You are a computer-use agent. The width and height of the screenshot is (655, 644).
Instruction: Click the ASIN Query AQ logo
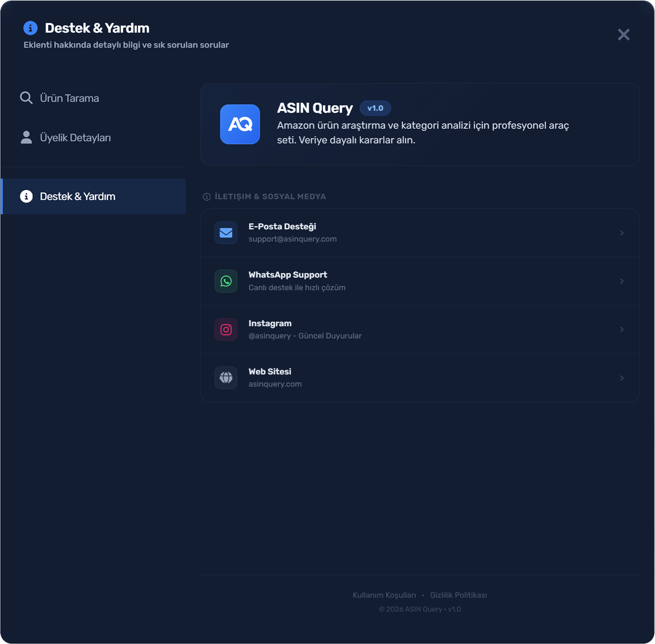(240, 124)
